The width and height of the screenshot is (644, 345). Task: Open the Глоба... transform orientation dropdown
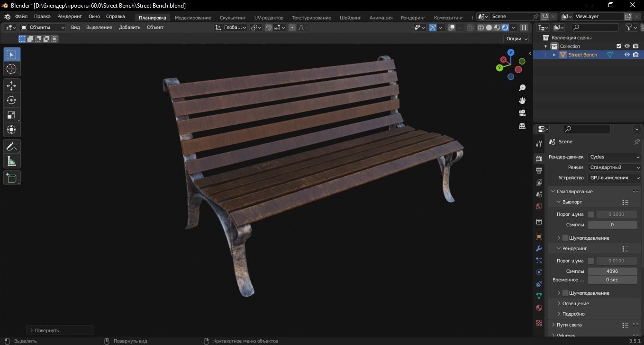[x=231, y=28]
